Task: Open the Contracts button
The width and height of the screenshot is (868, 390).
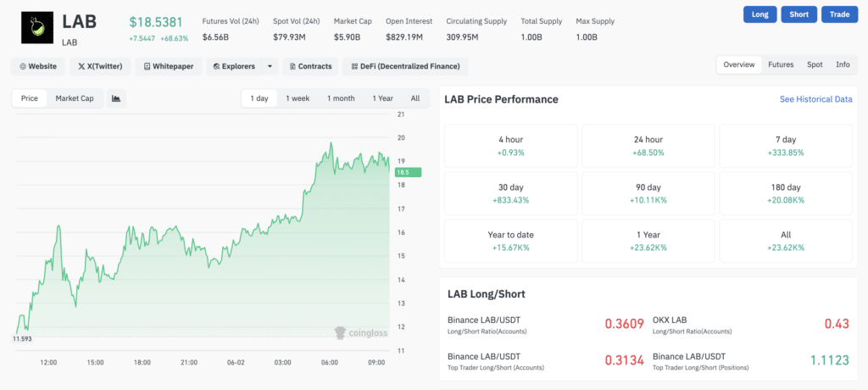Action: coord(310,66)
